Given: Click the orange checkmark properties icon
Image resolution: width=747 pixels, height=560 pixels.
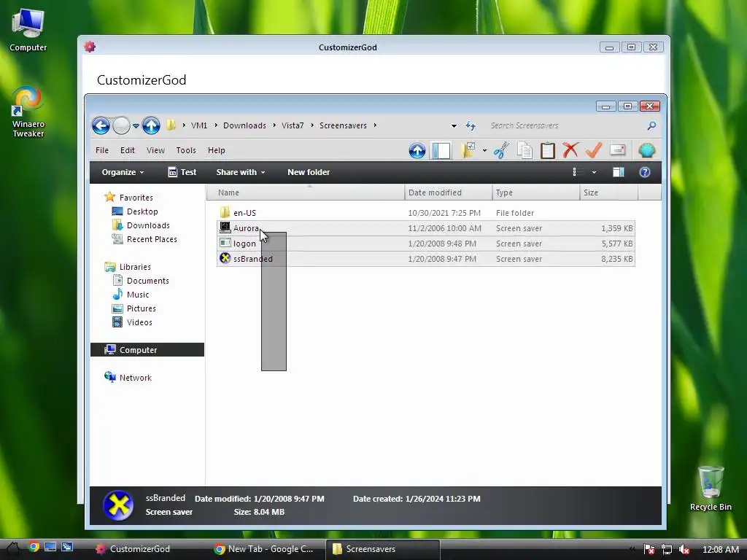Looking at the screenshot, I should tap(594, 150).
